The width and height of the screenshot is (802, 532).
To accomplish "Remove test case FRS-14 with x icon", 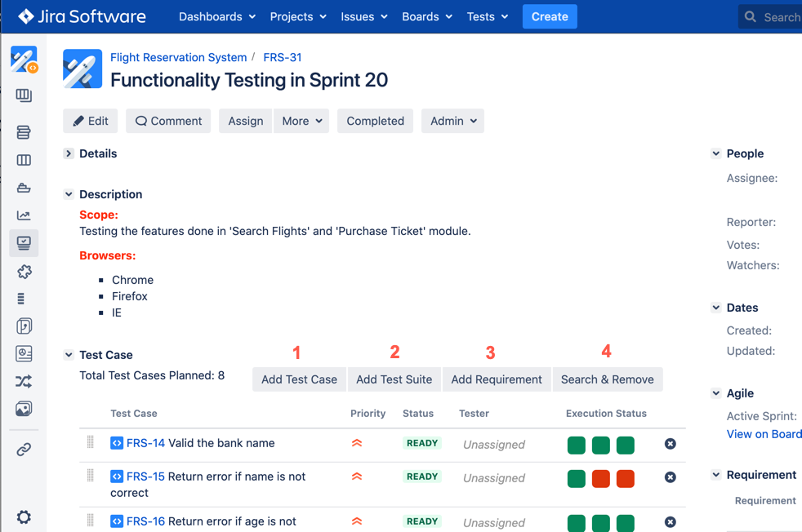I will click(670, 444).
